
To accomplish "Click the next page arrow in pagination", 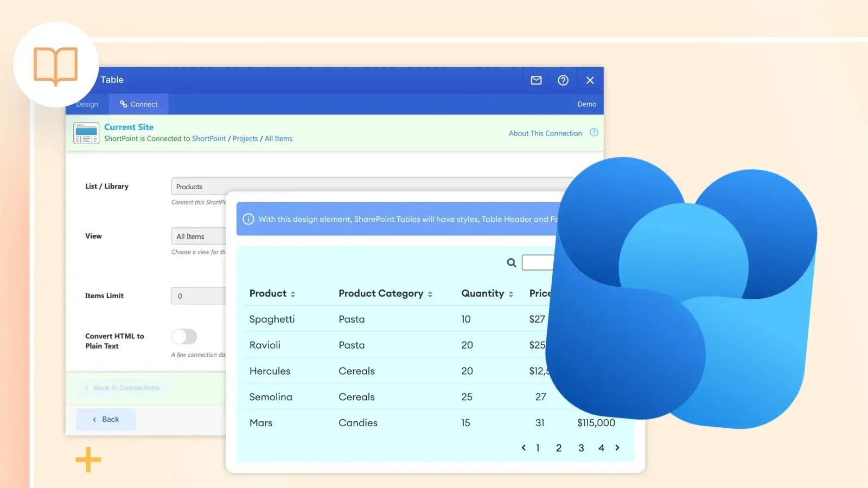I will tap(617, 448).
